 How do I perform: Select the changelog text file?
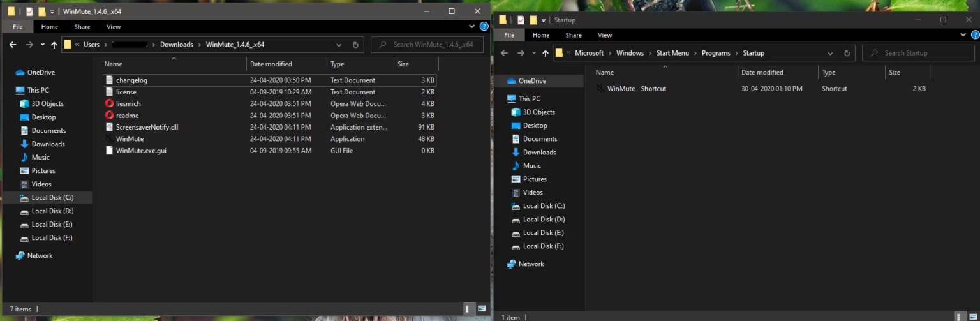[x=269, y=80]
